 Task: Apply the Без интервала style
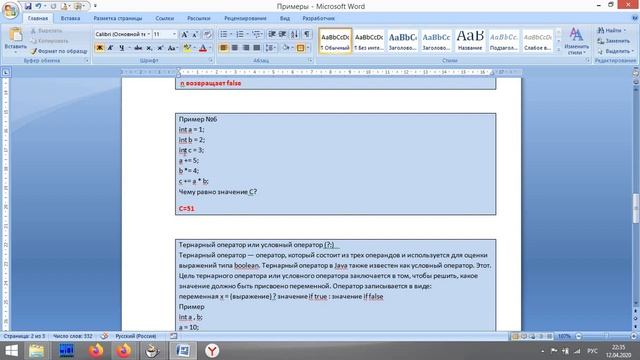369,41
